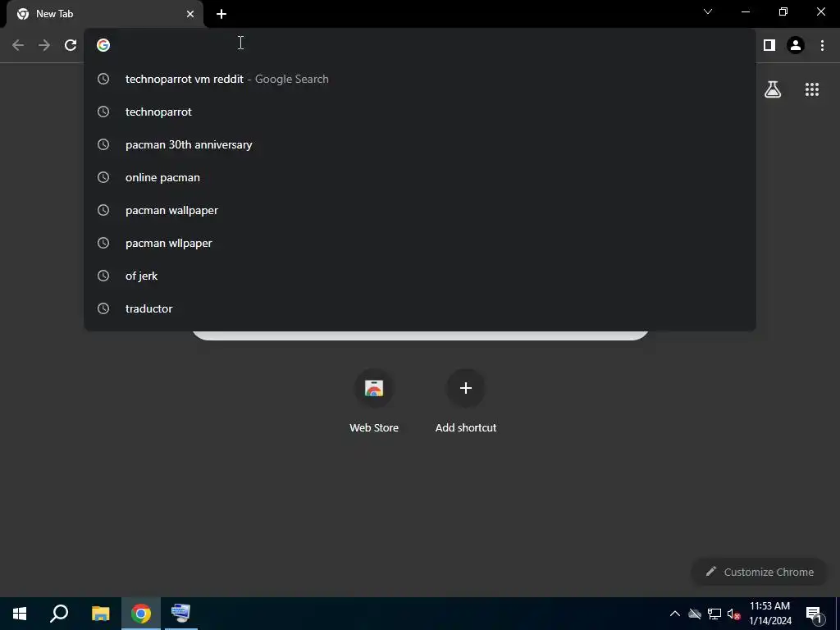Open the notification center icon
The width and height of the screenshot is (840, 630).
(x=814, y=615)
